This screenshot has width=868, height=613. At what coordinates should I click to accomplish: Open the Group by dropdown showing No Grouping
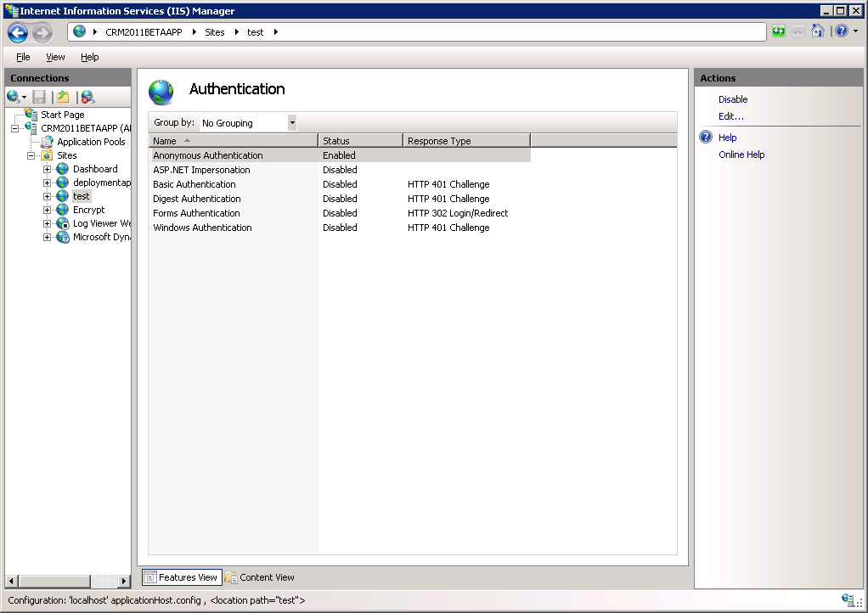click(x=291, y=122)
